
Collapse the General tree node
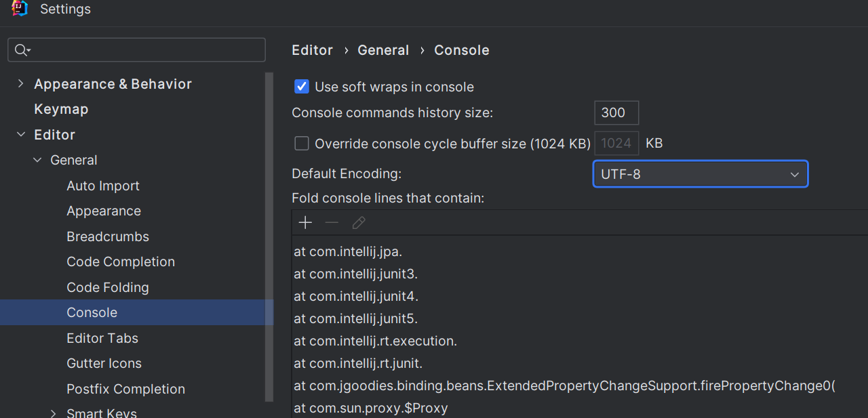pos(37,160)
